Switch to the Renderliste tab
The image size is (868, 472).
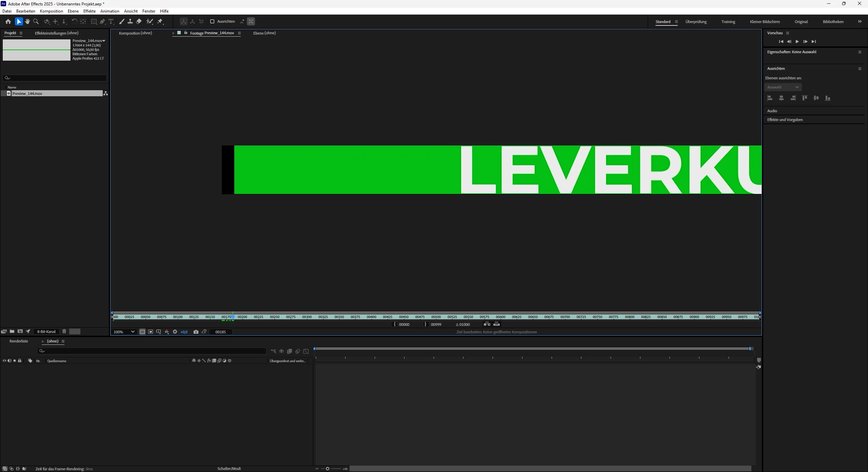(x=19, y=341)
